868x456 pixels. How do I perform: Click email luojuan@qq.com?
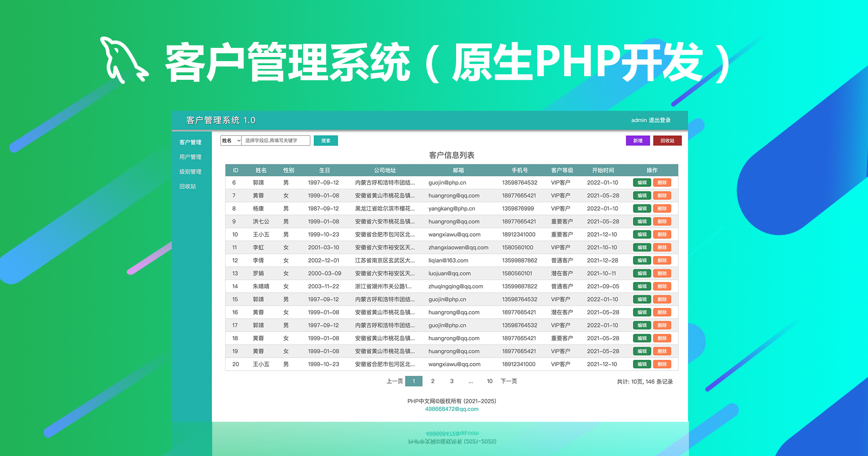(x=450, y=274)
